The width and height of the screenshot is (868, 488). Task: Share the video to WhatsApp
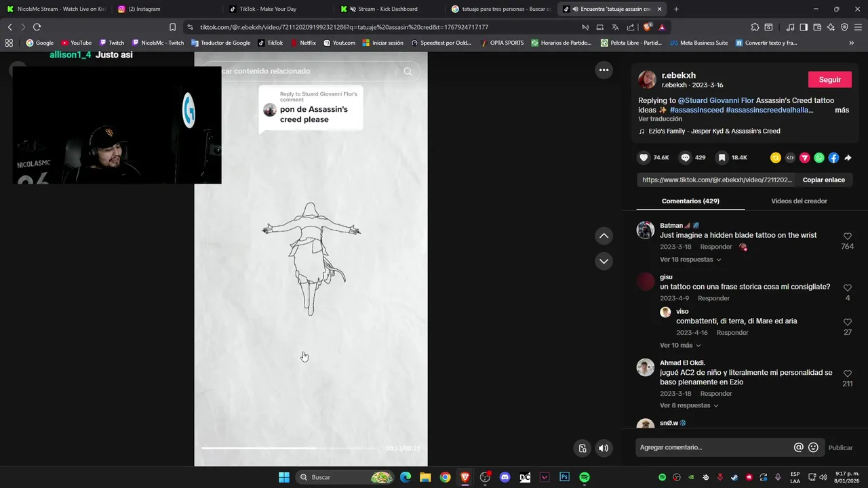tap(819, 158)
